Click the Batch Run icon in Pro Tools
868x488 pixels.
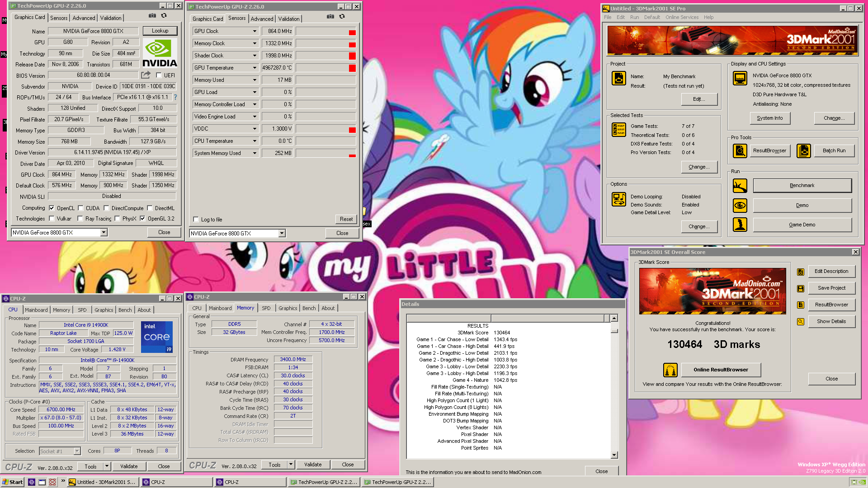click(x=804, y=151)
